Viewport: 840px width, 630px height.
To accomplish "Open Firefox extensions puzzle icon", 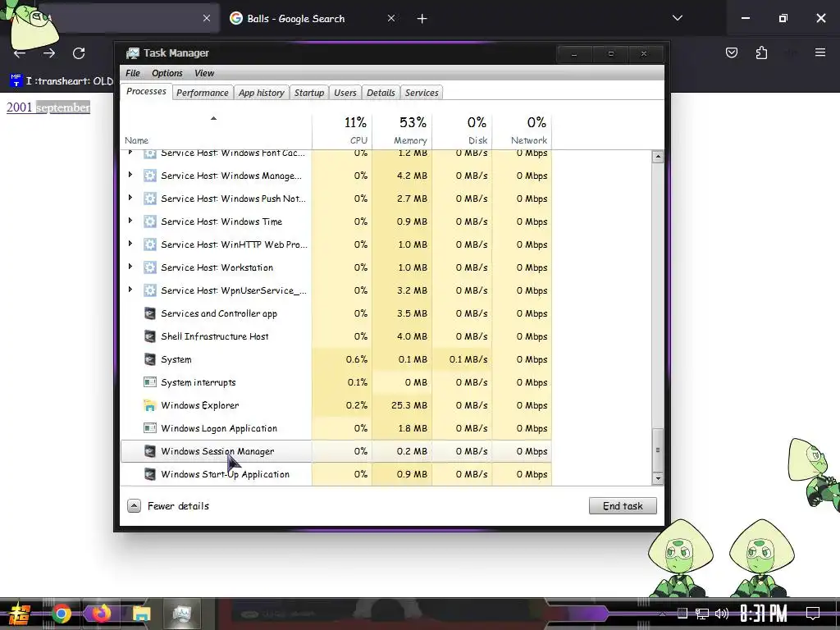I will 761,52.
